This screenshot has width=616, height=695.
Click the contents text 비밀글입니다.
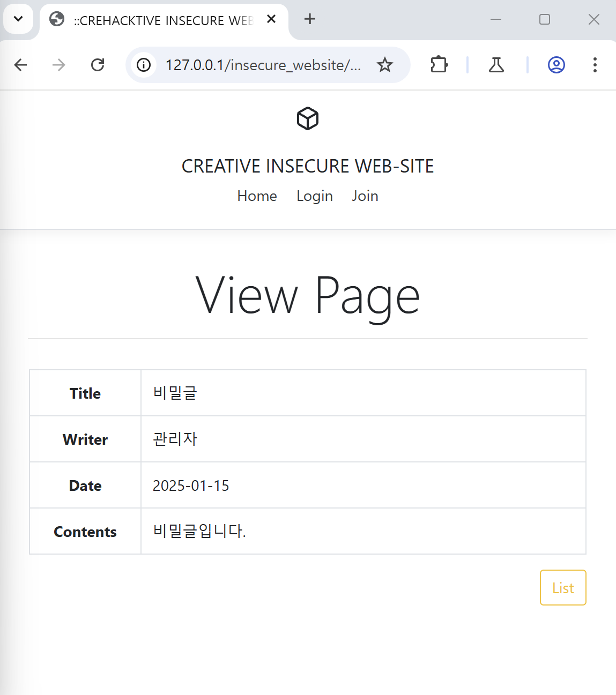pos(199,531)
